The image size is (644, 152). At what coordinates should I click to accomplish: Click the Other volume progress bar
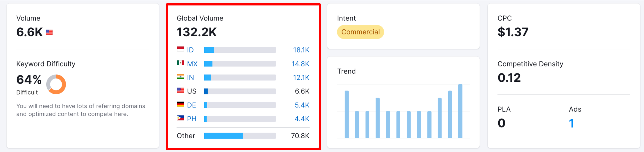tap(240, 136)
